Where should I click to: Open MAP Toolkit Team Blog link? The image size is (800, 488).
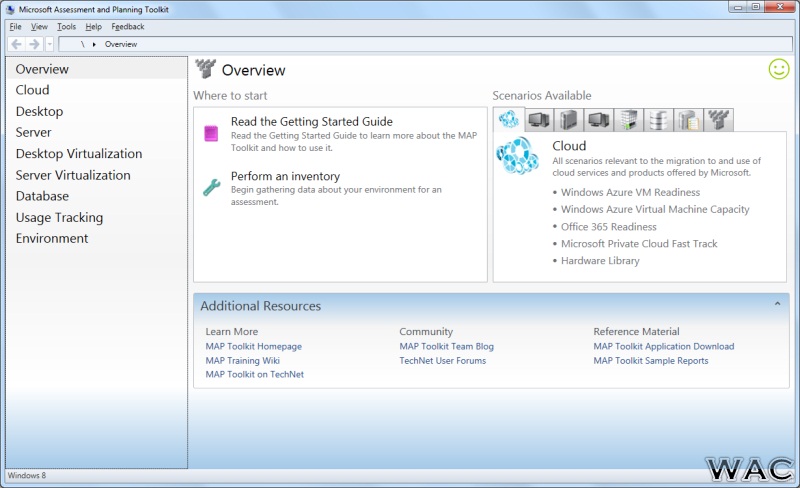click(446, 346)
